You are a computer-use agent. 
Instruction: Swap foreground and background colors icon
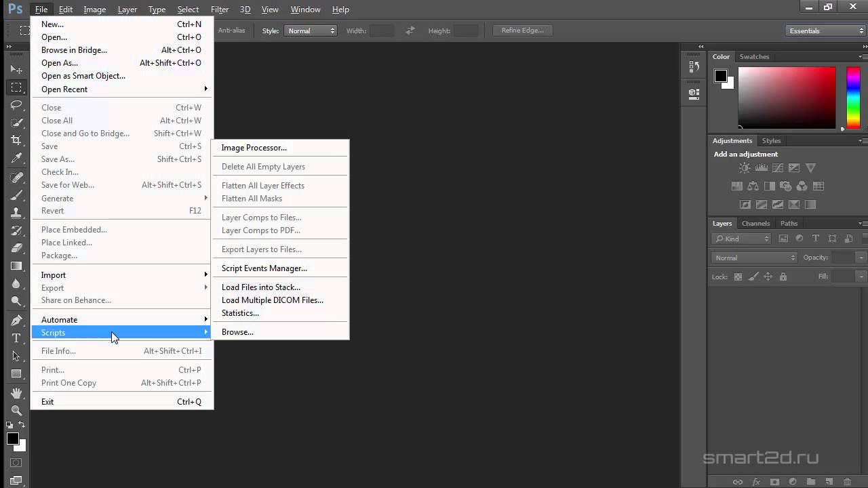click(22, 425)
